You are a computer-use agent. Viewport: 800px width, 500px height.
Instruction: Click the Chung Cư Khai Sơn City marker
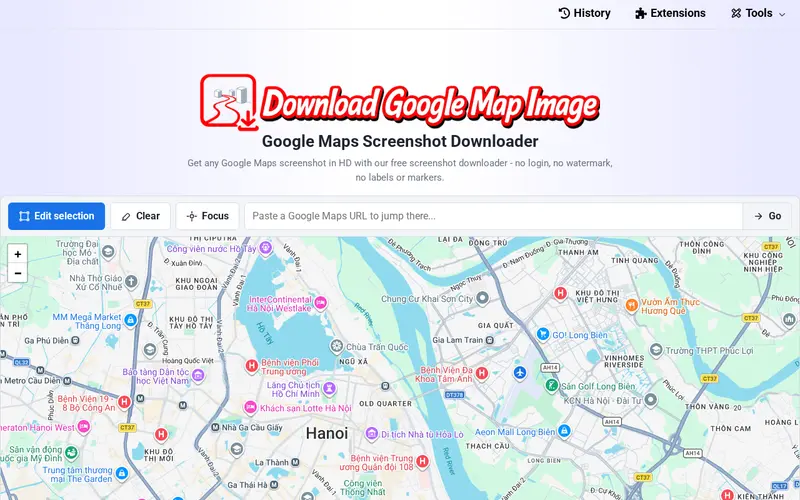point(482,298)
